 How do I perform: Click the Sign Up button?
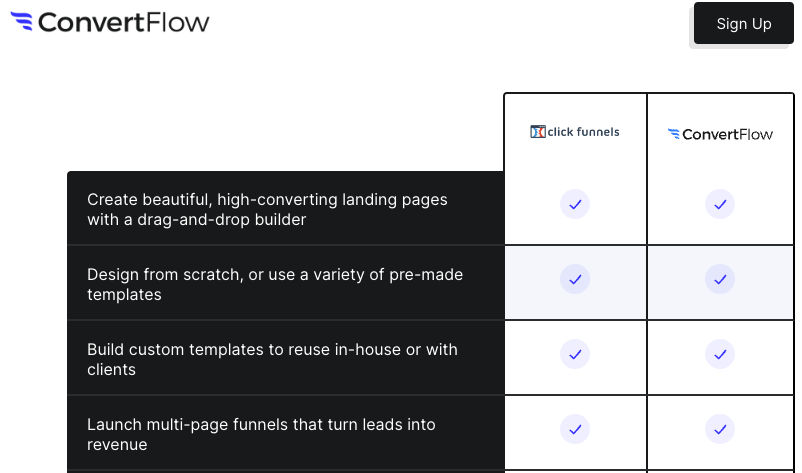click(744, 24)
